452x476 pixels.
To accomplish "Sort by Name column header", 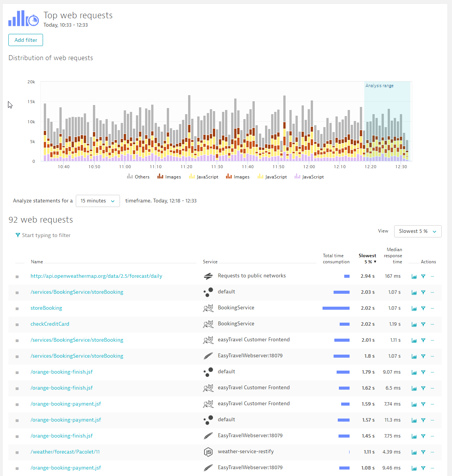I will click(37, 262).
